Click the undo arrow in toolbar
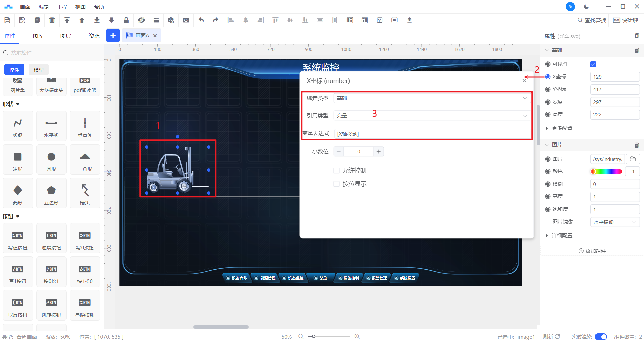The width and height of the screenshot is (644, 342). [201, 20]
